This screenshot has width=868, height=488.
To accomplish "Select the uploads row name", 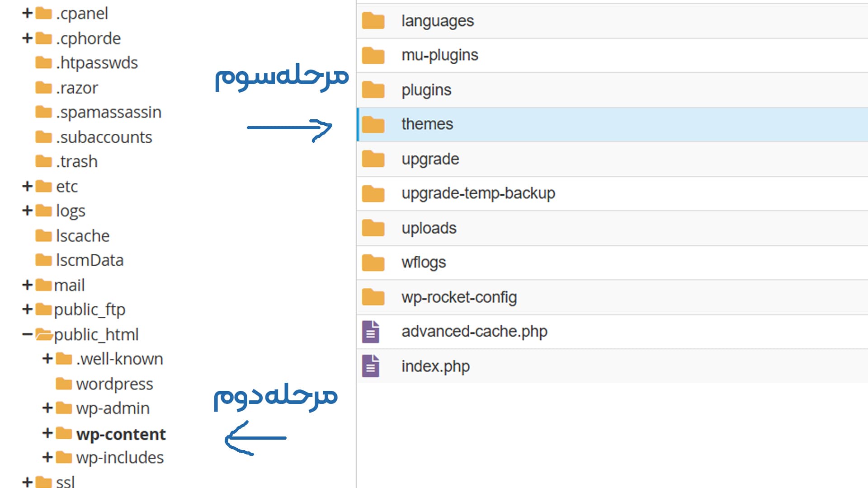I will pos(429,229).
